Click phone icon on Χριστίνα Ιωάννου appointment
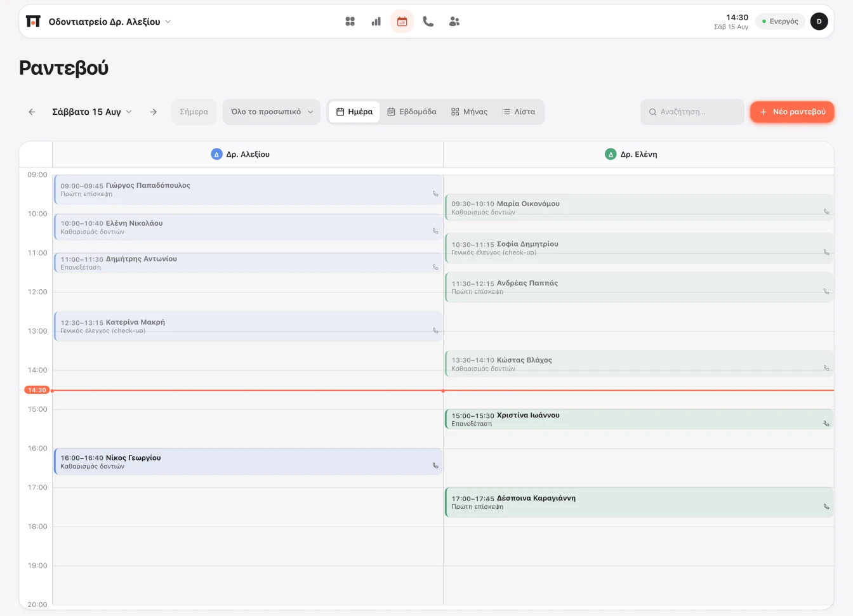 click(826, 423)
